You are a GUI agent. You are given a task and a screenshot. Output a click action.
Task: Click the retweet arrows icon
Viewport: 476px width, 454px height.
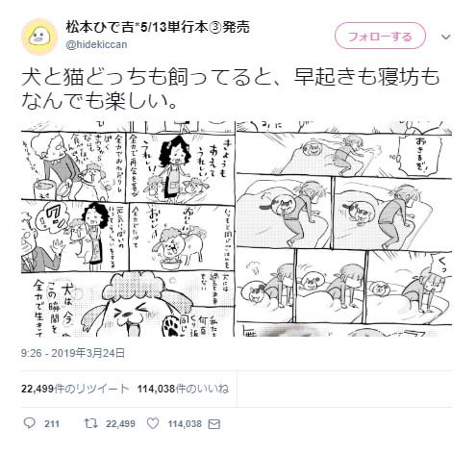(90, 424)
